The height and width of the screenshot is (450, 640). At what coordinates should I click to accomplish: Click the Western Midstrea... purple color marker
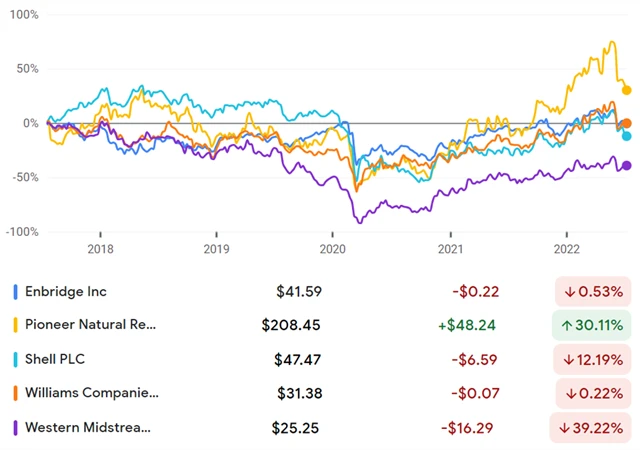pos(15,427)
